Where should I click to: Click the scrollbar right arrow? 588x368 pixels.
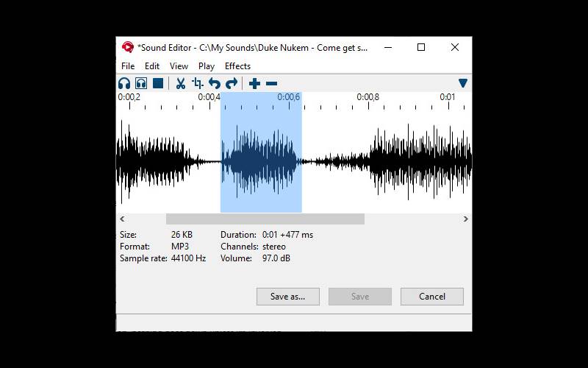[x=466, y=219]
